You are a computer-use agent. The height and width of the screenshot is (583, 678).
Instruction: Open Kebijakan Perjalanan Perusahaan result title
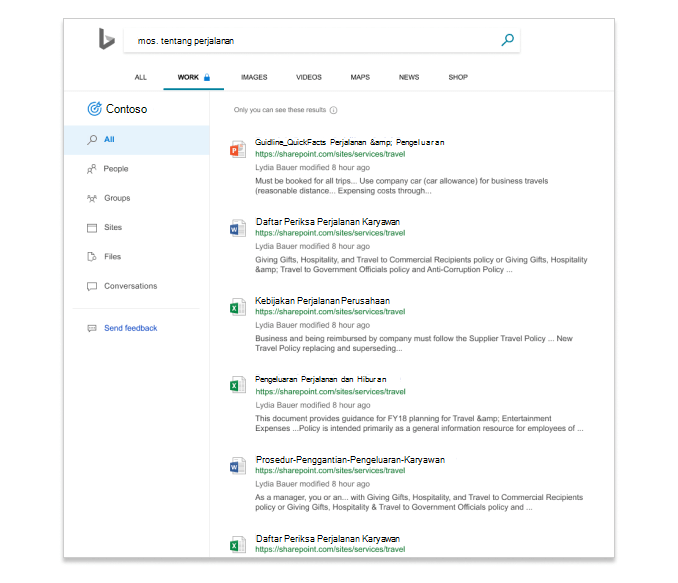(x=322, y=300)
